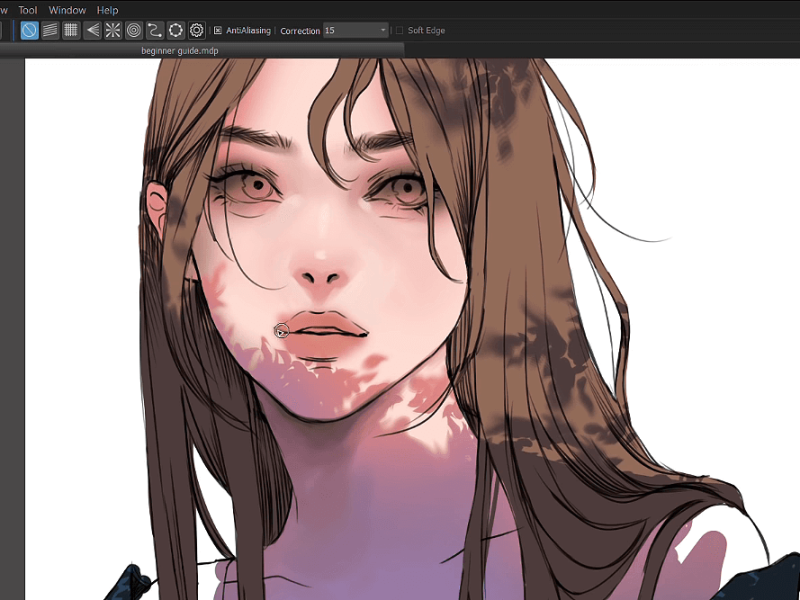The height and width of the screenshot is (600, 800).
Task: Click the lips of the portrait on canvas
Action: point(325,332)
